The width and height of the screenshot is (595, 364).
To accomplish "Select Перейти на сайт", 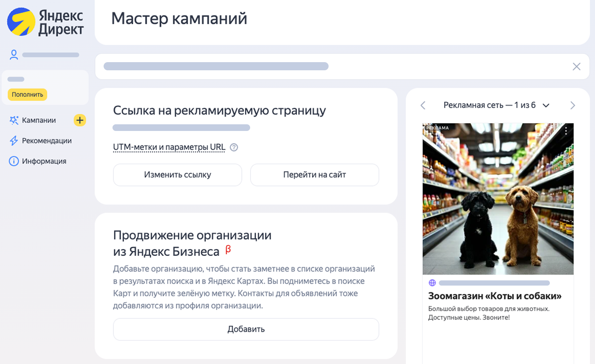I will coord(314,175).
